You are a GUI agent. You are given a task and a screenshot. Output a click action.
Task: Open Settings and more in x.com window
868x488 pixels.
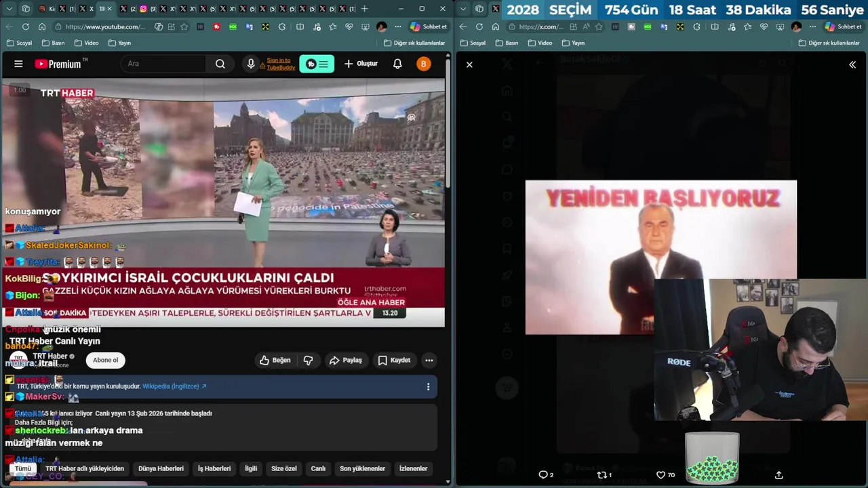point(812,26)
